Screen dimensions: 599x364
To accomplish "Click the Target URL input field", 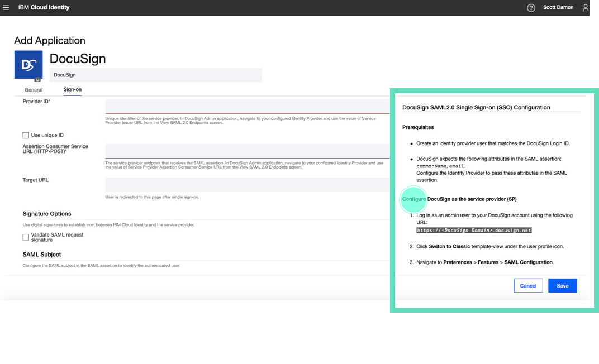I will [x=248, y=185].
